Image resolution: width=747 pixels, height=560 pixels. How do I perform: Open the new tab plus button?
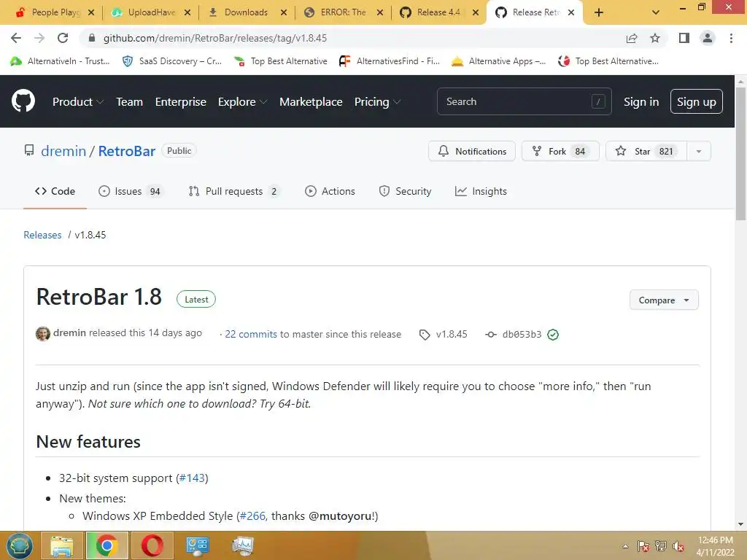click(599, 12)
